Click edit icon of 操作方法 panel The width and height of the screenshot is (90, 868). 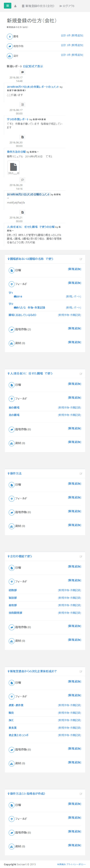81,474
